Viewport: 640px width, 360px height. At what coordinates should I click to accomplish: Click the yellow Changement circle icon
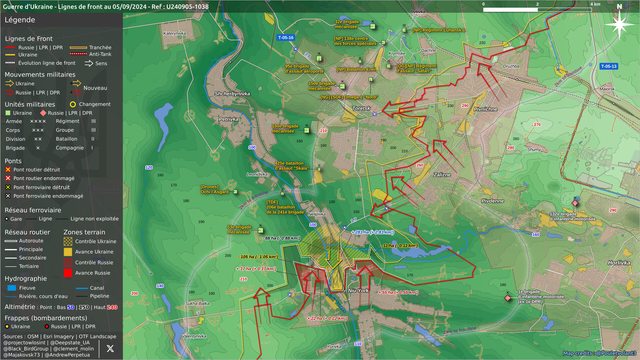tap(73, 104)
